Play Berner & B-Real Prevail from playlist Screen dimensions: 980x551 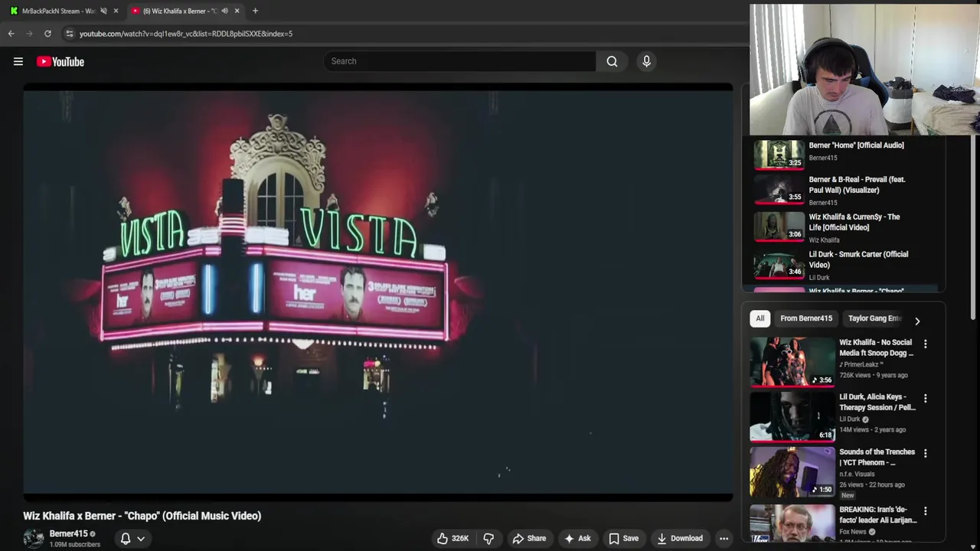[857, 184]
